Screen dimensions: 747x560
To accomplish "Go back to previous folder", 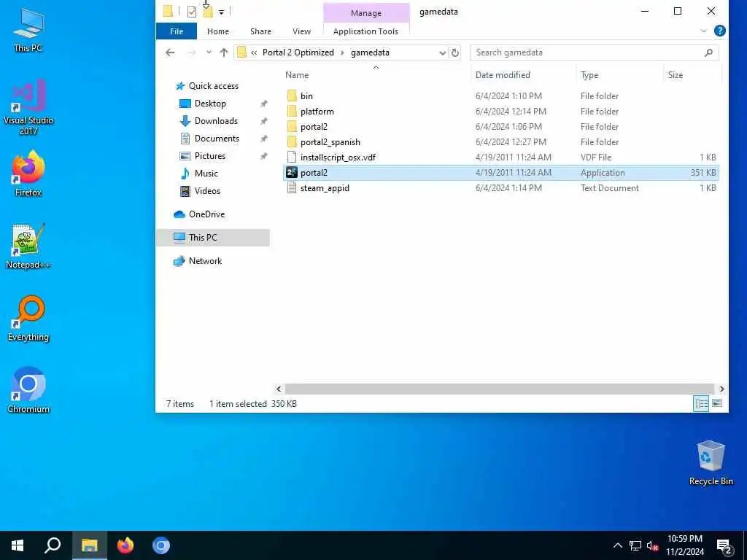I will (x=170, y=52).
